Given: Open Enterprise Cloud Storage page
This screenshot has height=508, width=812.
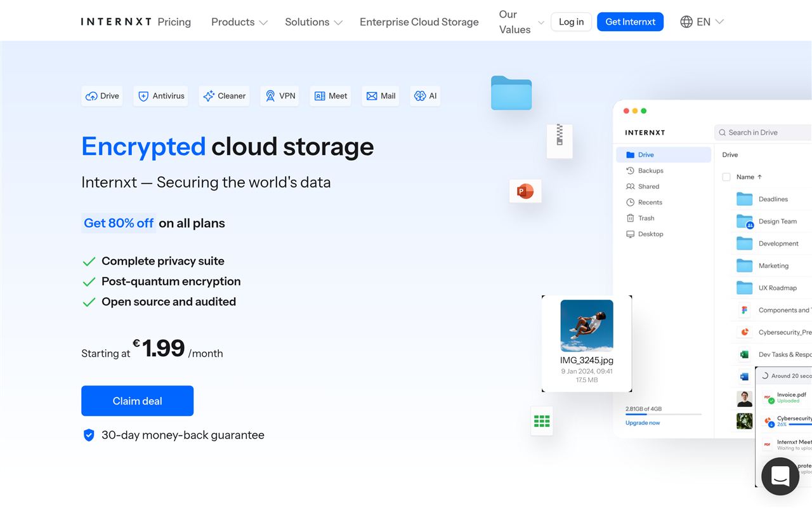Looking at the screenshot, I should click(419, 22).
